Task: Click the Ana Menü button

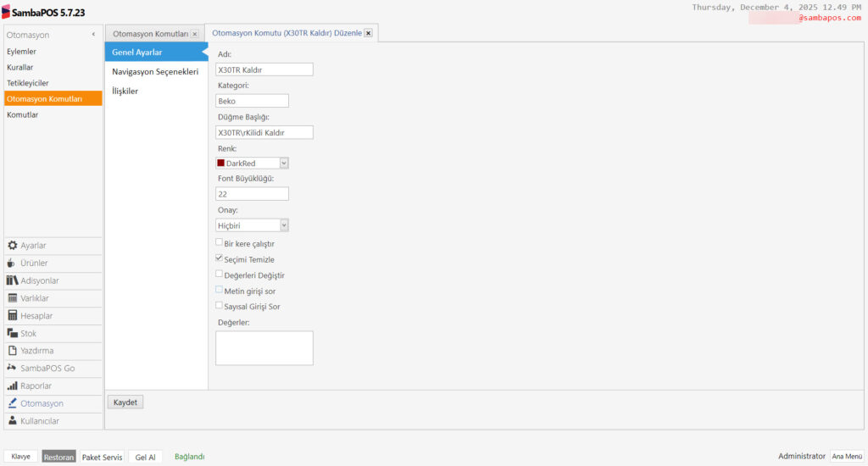Action: click(846, 456)
